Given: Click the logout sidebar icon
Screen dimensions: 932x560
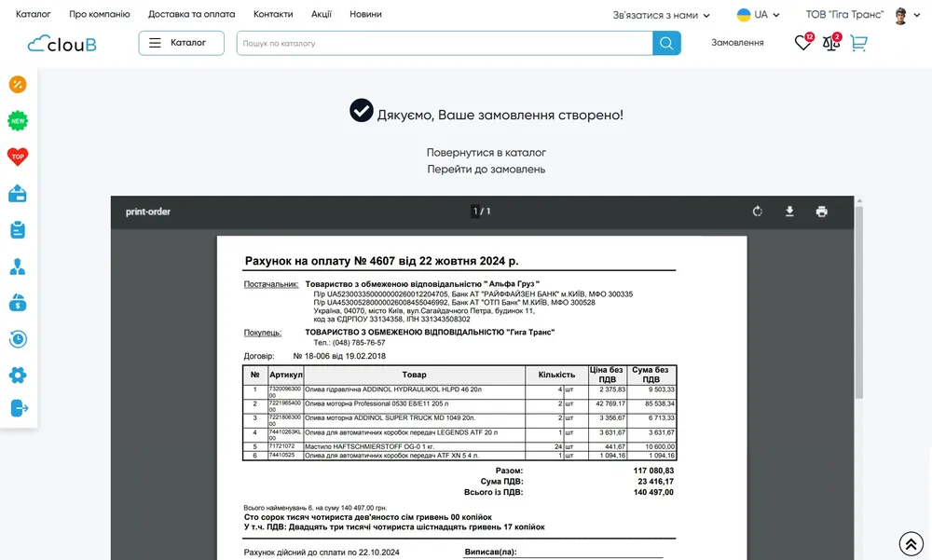Looking at the screenshot, I should click(x=19, y=408).
